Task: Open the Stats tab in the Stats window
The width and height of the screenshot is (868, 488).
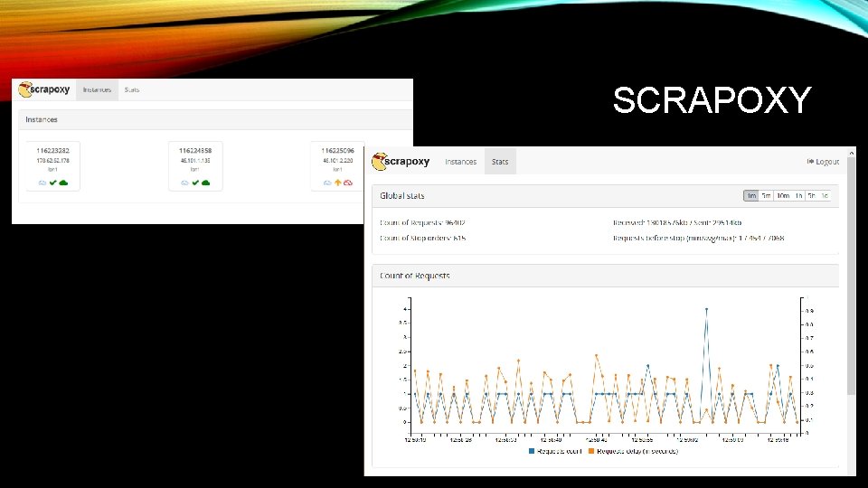Action: [500, 162]
